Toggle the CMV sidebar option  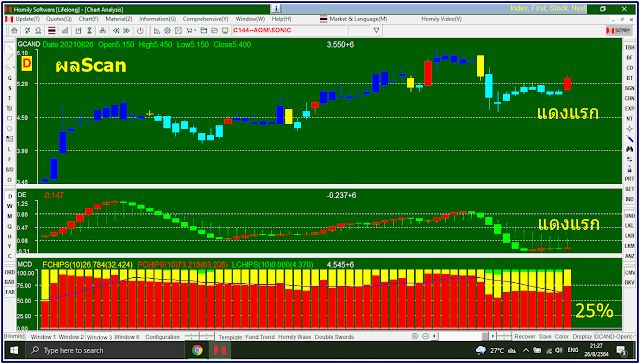point(630,272)
